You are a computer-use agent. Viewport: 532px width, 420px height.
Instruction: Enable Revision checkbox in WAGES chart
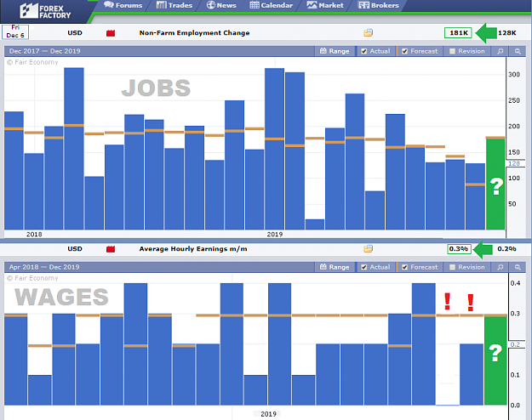pos(452,267)
